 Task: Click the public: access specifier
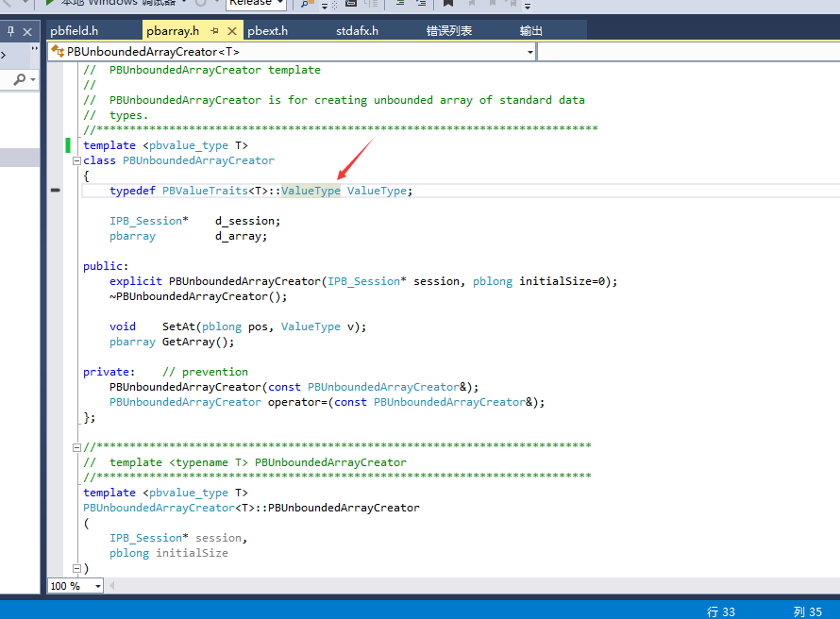tap(106, 266)
